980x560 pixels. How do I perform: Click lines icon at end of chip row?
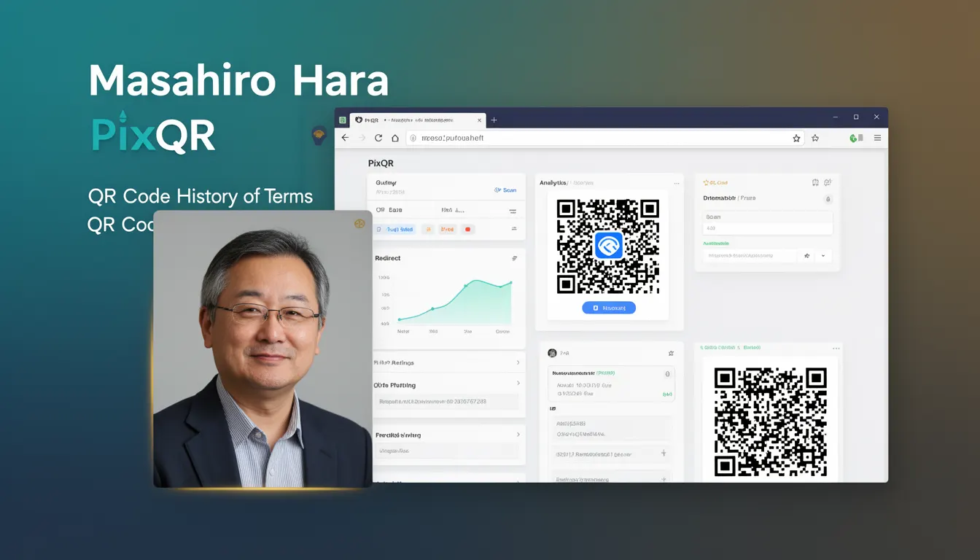click(x=514, y=229)
